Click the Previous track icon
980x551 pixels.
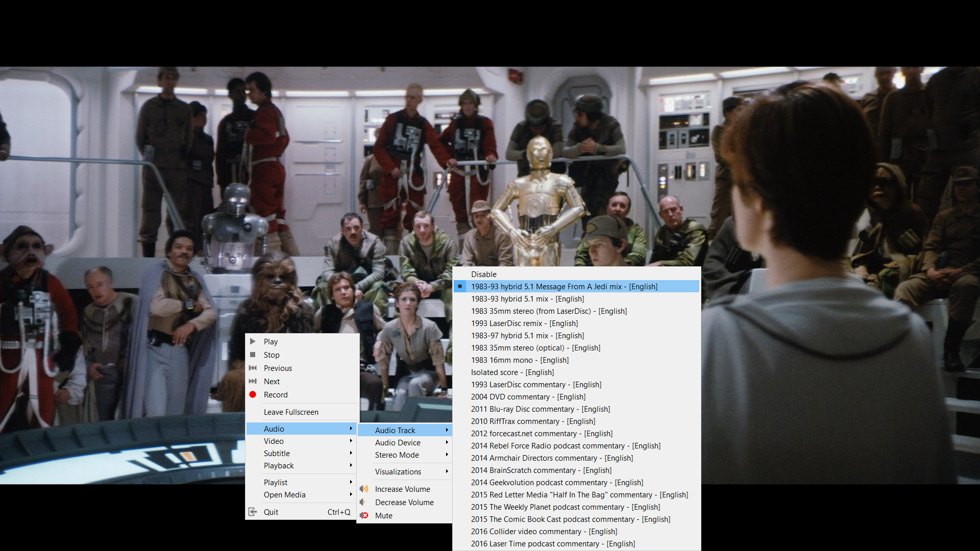[253, 368]
